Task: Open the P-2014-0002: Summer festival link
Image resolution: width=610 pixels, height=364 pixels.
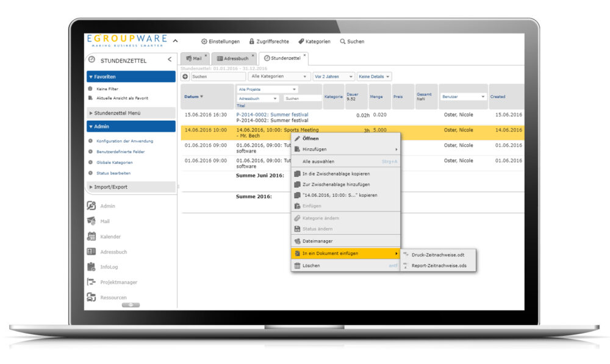Action: [x=272, y=115]
